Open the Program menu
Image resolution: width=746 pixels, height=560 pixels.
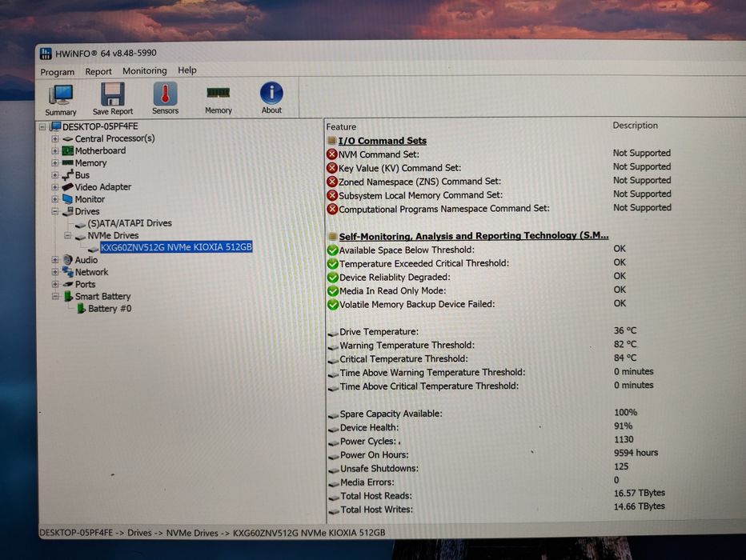(57, 72)
